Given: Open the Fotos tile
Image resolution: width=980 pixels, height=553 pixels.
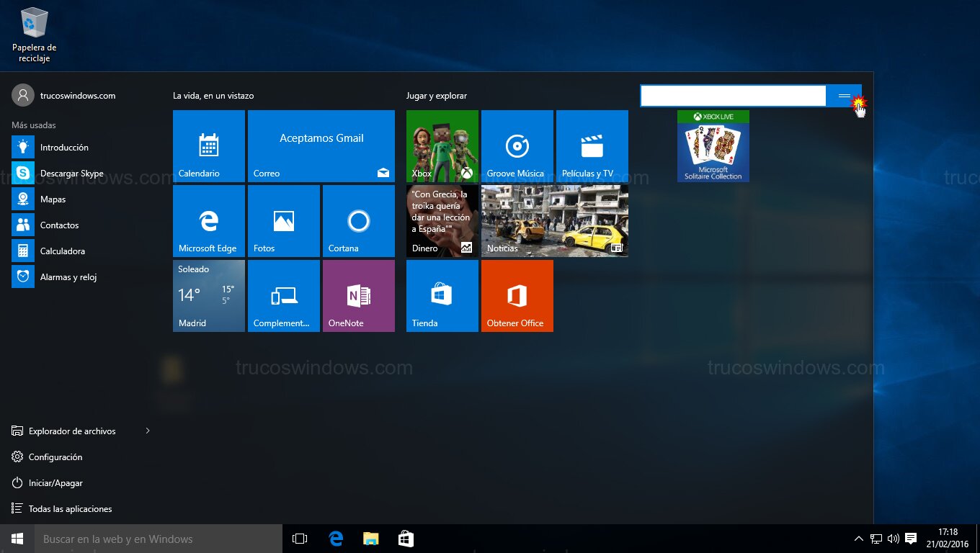Looking at the screenshot, I should pyautogui.click(x=284, y=221).
